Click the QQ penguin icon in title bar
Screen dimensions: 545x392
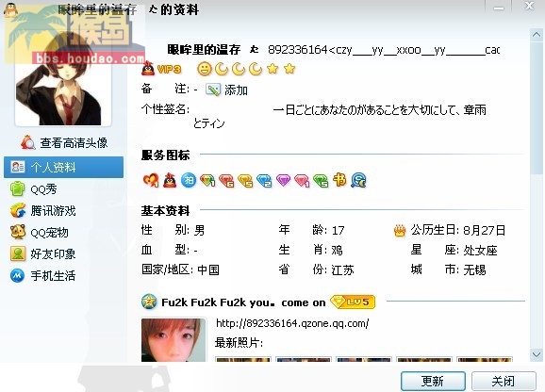click(x=11, y=9)
